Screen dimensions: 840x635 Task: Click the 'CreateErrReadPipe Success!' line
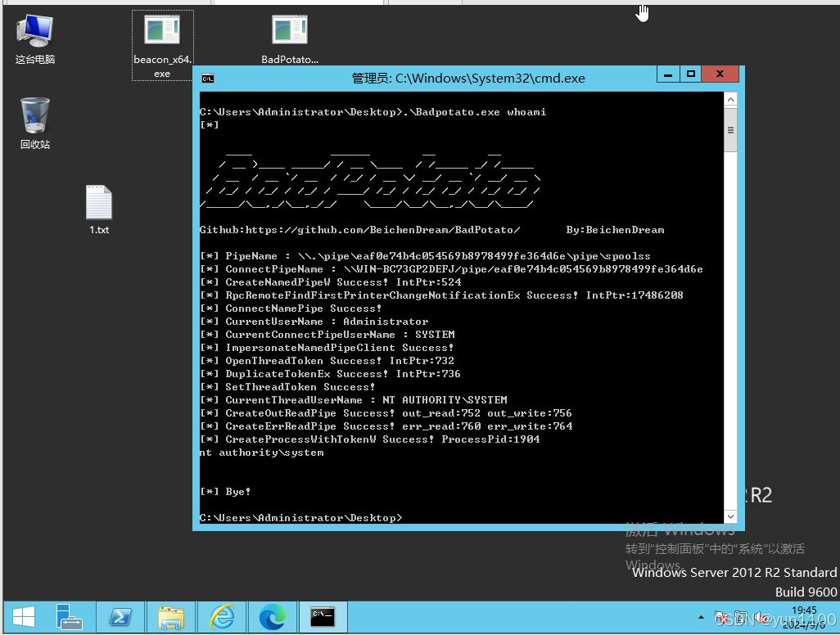386,426
